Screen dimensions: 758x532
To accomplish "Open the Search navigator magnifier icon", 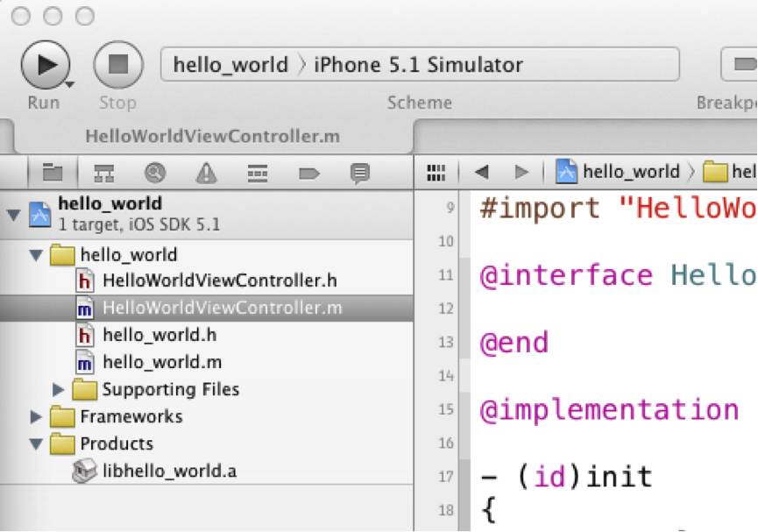I will click(x=155, y=173).
